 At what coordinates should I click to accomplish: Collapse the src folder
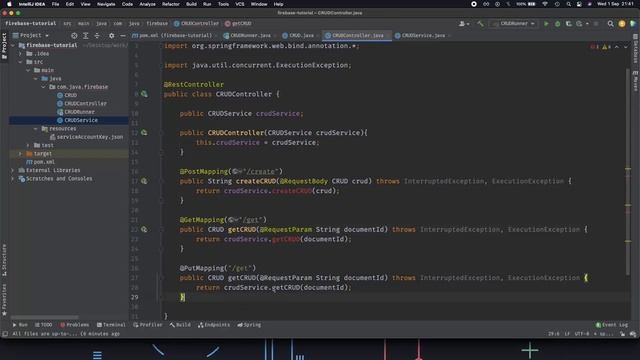pyautogui.click(x=20, y=62)
